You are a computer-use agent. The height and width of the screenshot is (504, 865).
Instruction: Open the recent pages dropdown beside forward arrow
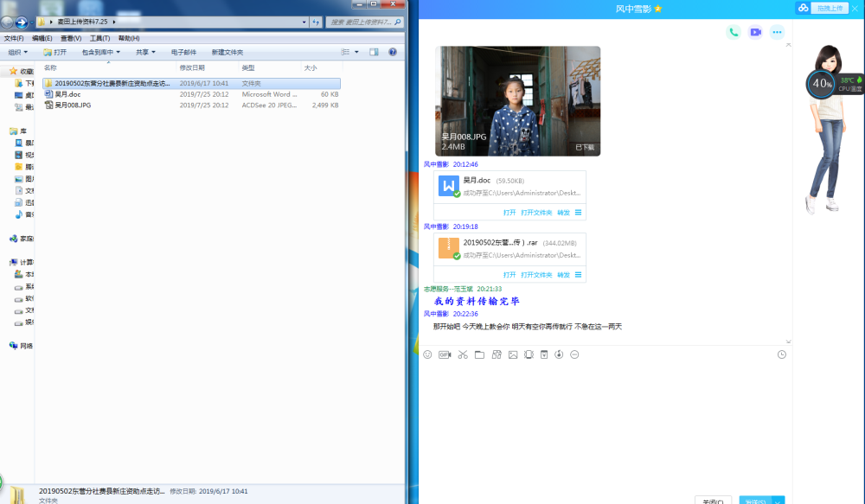click(x=31, y=22)
